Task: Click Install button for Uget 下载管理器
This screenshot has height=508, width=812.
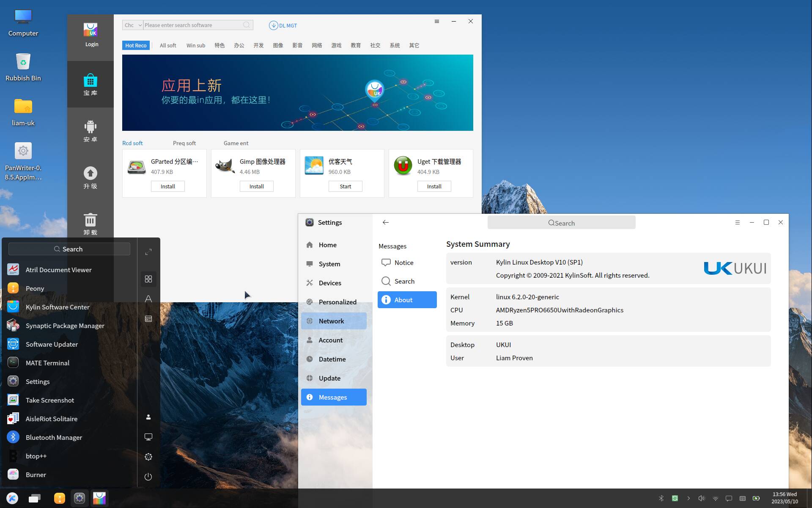Action: coord(434,186)
